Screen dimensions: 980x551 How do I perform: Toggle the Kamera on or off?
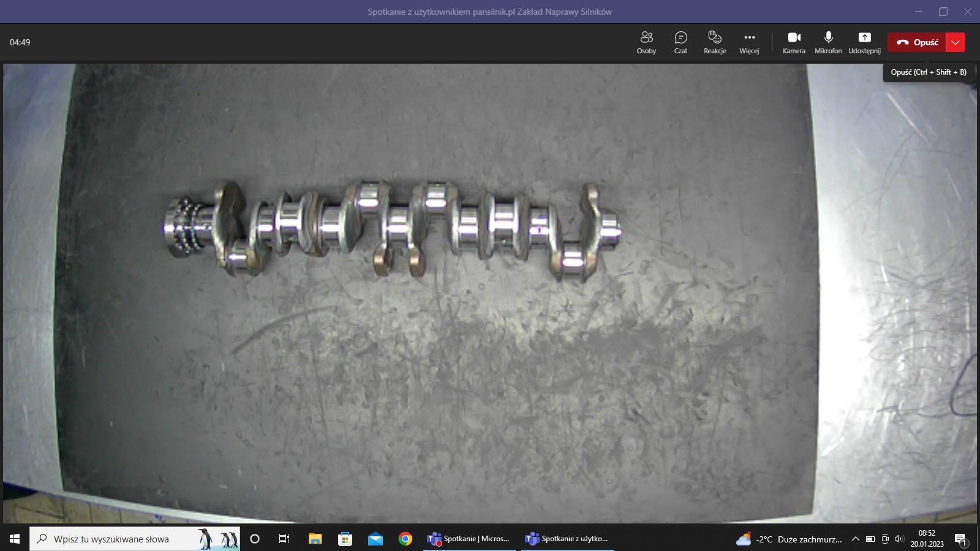794,42
